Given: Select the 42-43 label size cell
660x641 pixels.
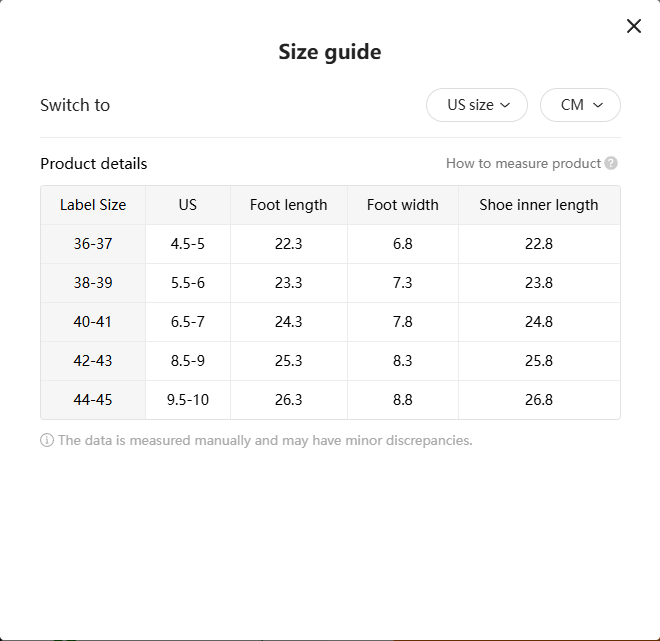Looking at the screenshot, I should click(x=93, y=361).
